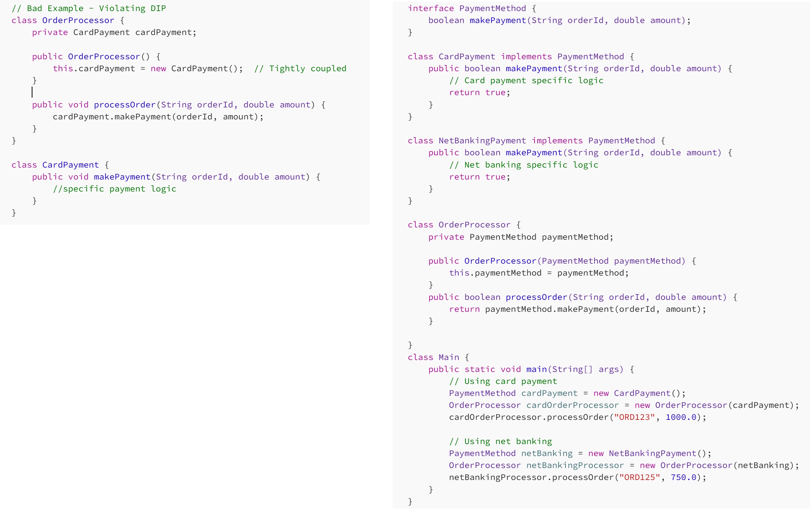The image size is (812, 530).
Task: Click the "// Tightly coupled" comment
Action: click(300, 68)
